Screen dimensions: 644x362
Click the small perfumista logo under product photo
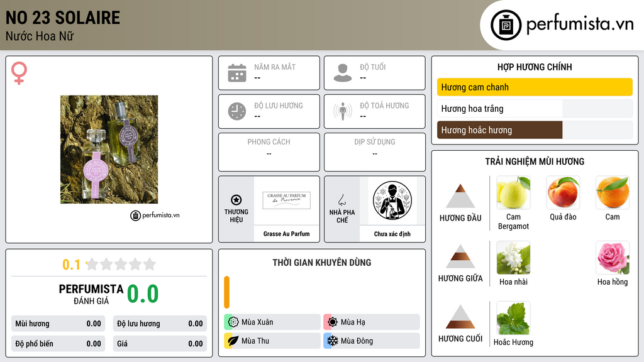point(155,215)
